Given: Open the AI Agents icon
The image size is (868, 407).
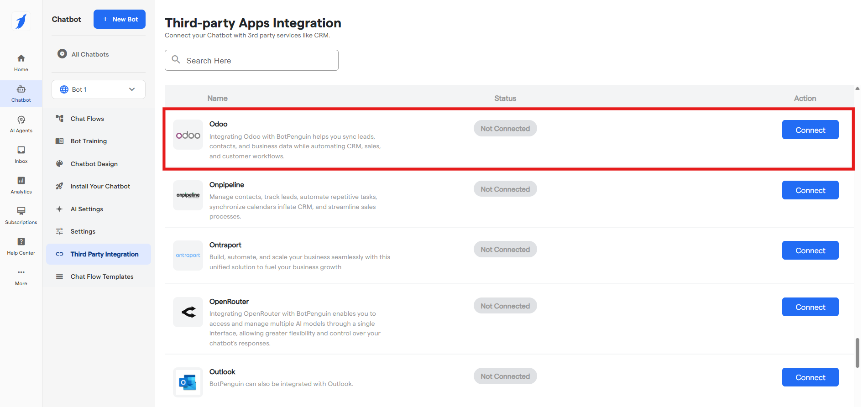Looking at the screenshot, I should point(21,120).
